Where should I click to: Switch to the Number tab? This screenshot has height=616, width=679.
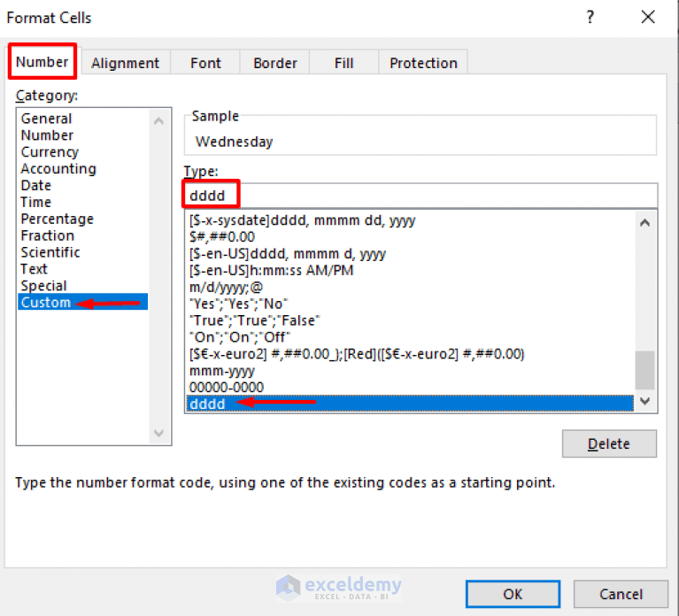(x=42, y=62)
